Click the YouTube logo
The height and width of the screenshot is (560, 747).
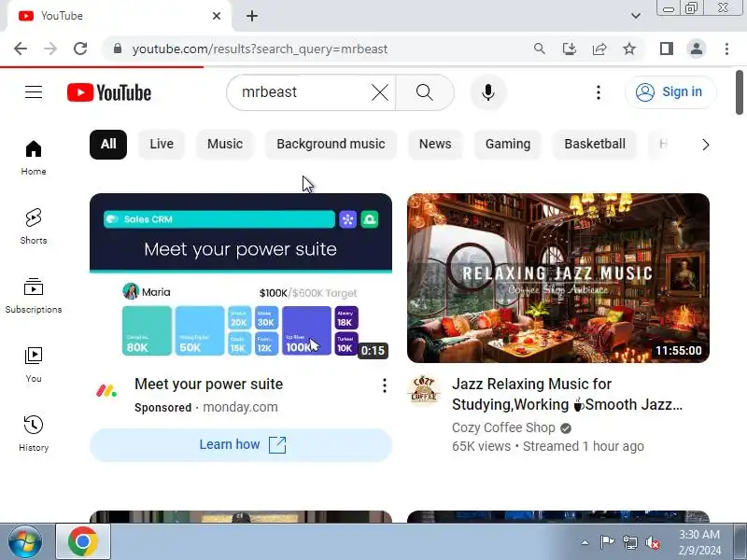pyautogui.click(x=109, y=92)
